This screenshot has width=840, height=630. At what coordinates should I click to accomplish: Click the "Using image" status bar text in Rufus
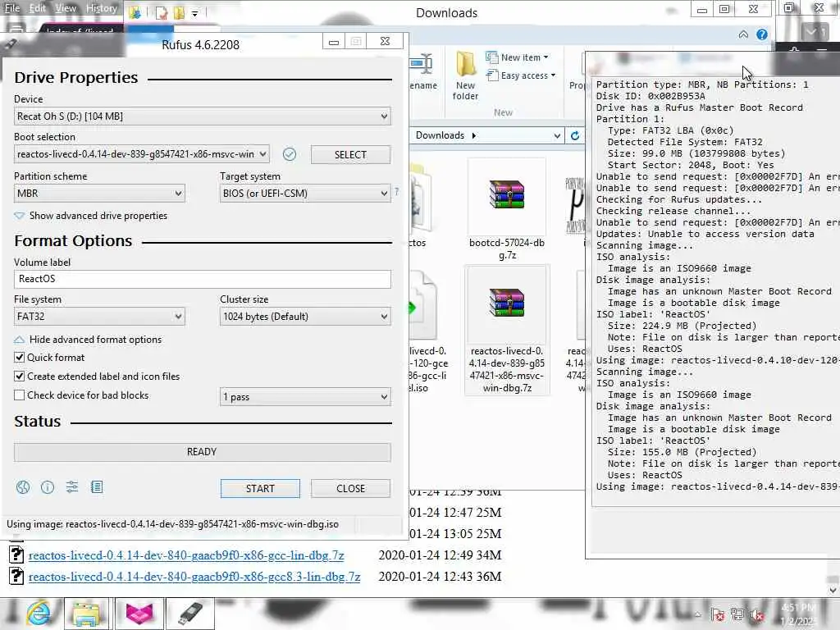coord(172,524)
